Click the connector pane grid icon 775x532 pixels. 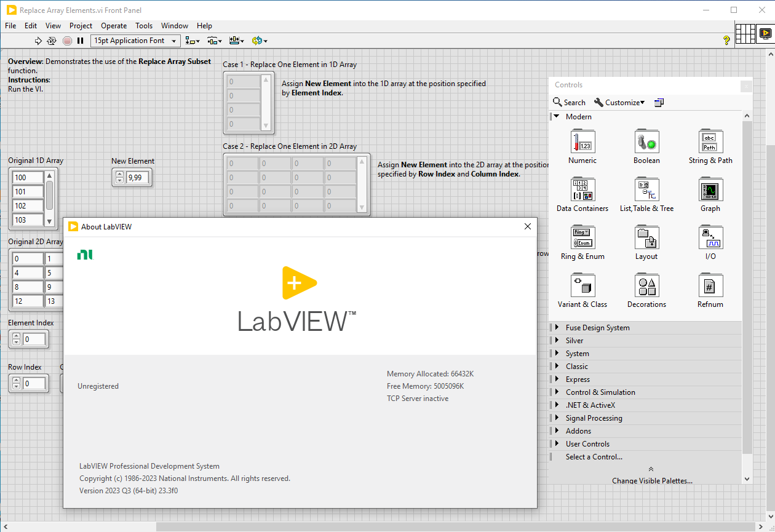(x=745, y=33)
